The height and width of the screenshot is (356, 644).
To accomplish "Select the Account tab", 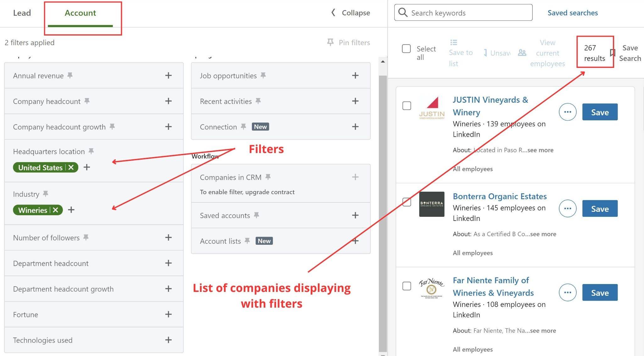I will pos(80,13).
